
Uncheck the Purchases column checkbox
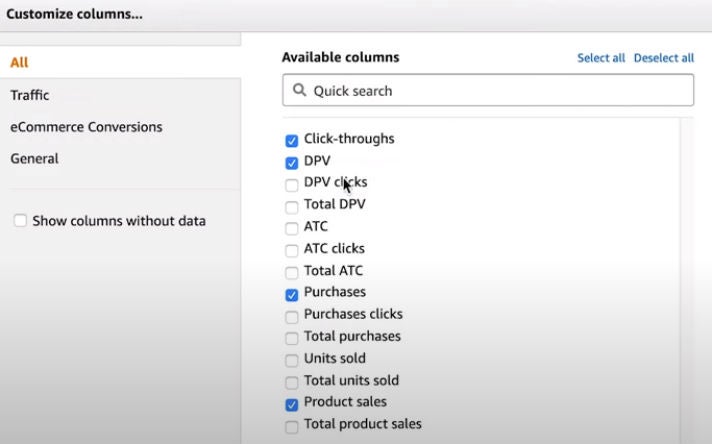[x=292, y=295]
